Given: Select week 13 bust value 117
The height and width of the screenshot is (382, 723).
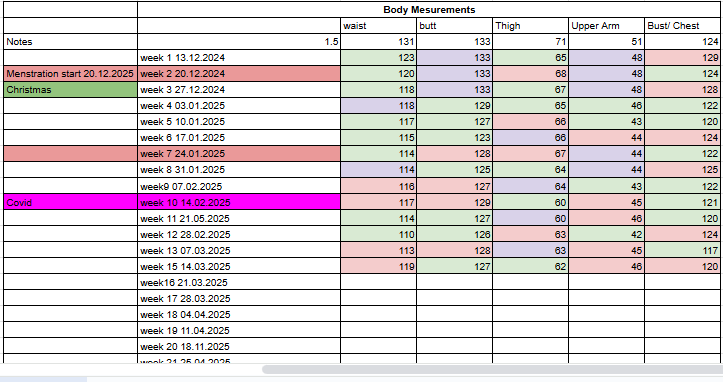Looking at the screenshot, I should coord(683,251).
